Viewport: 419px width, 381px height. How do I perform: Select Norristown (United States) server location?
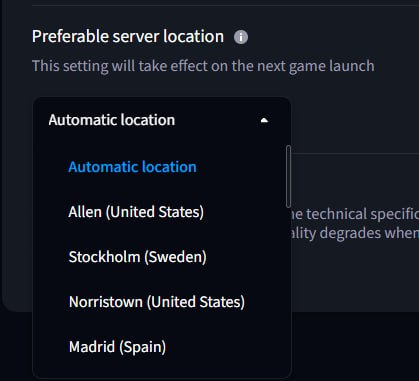157,302
